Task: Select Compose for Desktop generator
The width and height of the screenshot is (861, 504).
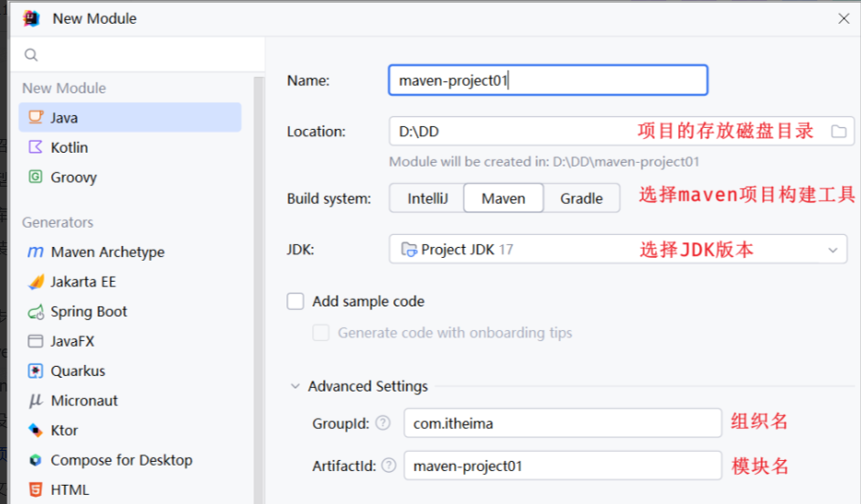Action: point(121,460)
